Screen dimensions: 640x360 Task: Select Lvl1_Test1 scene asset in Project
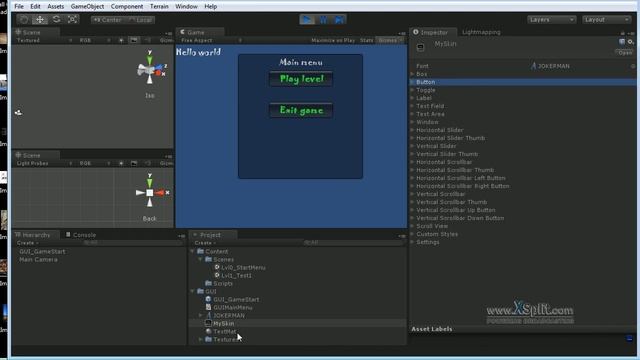236,276
